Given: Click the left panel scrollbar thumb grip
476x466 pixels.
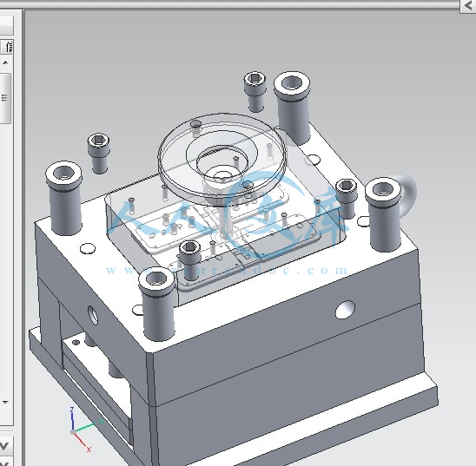Looking at the screenshot, I should (4, 98).
